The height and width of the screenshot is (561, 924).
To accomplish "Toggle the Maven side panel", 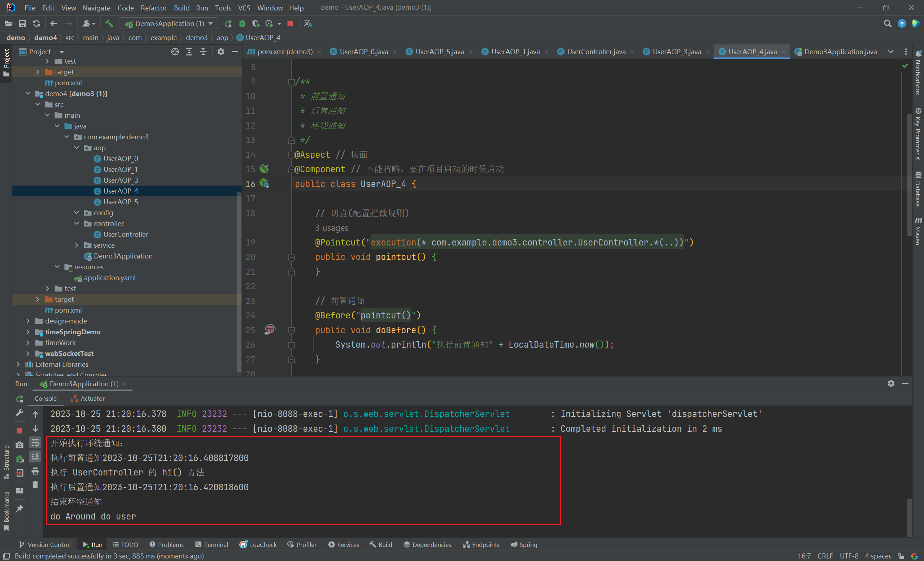I will pos(918,231).
